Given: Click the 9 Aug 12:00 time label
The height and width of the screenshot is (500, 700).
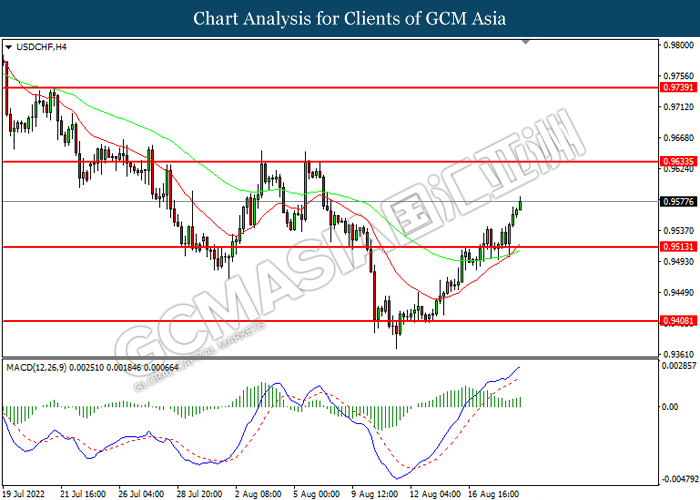Looking at the screenshot, I should coord(376,494).
